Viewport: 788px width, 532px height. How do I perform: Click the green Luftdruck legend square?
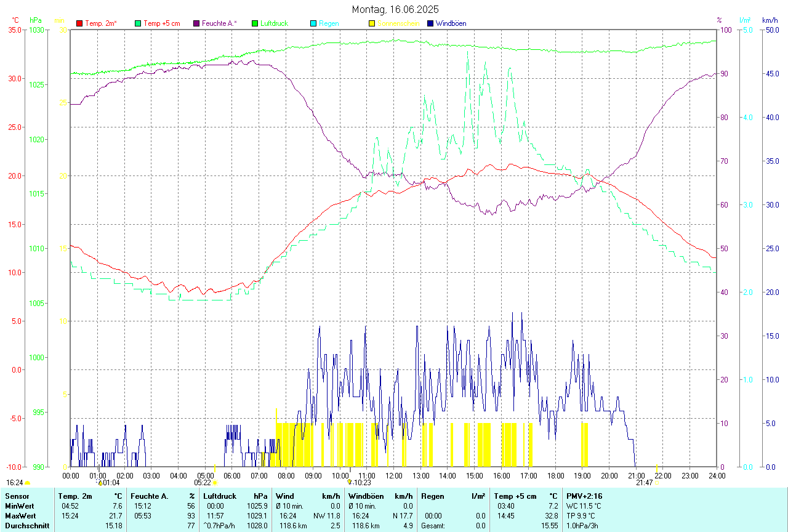click(255, 23)
